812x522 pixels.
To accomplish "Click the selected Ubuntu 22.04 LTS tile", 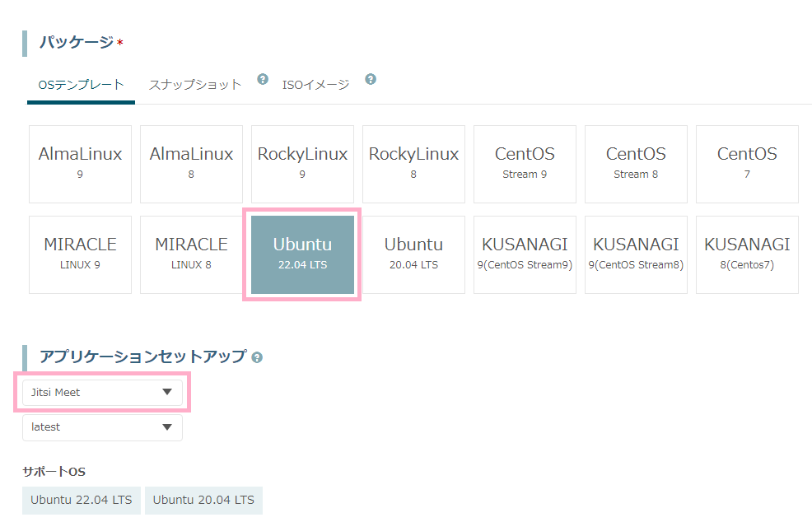I will tap(302, 254).
